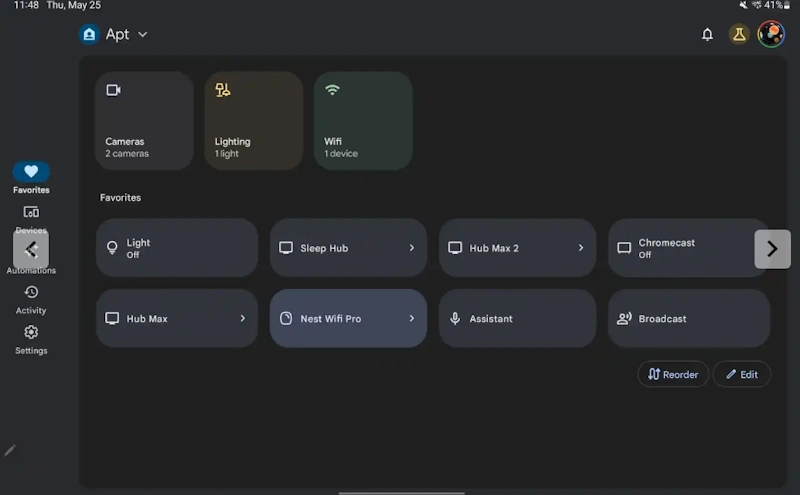
Task: Click the Sleep Hub display icon
Action: click(x=286, y=248)
